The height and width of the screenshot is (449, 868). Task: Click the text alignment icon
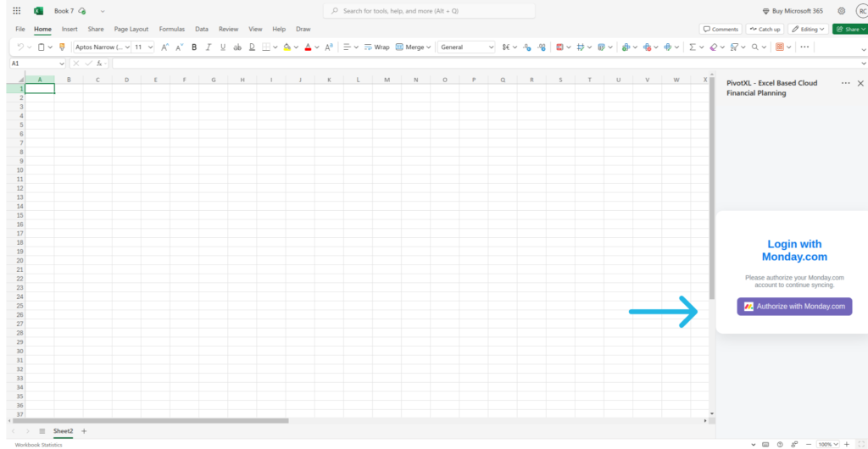click(x=347, y=47)
